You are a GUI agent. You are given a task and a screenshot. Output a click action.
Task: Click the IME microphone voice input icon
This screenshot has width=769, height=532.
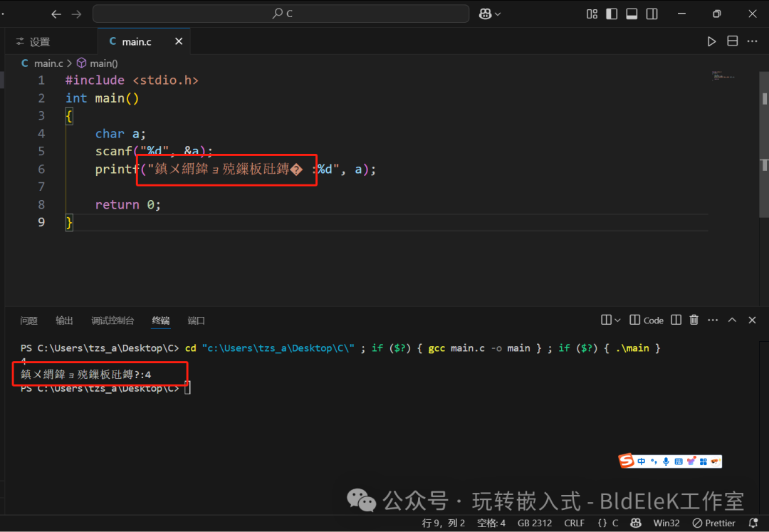tap(666, 461)
